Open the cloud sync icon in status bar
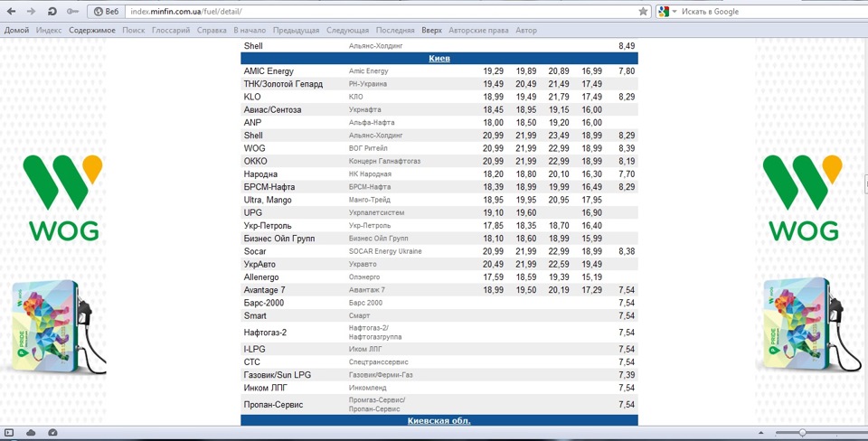868x441 pixels. (31, 433)
